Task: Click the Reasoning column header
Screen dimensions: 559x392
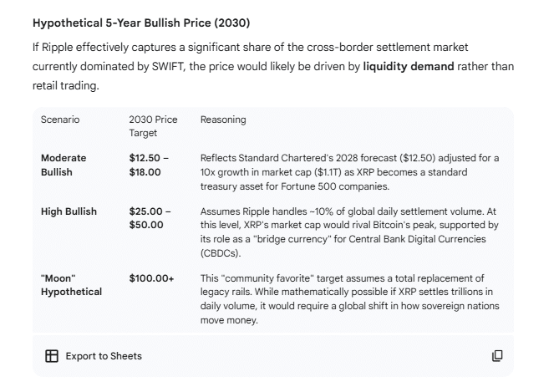Action: [x=223, y=120]
